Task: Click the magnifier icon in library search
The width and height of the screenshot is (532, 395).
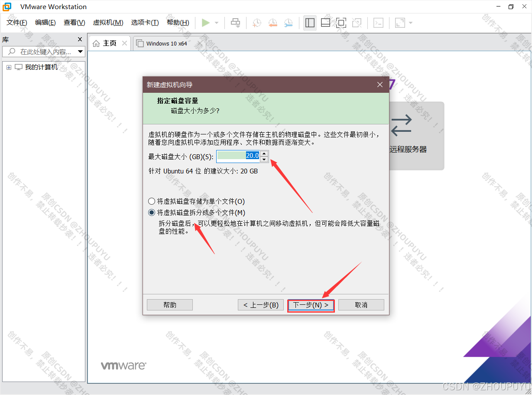Action: coord(11,52)
